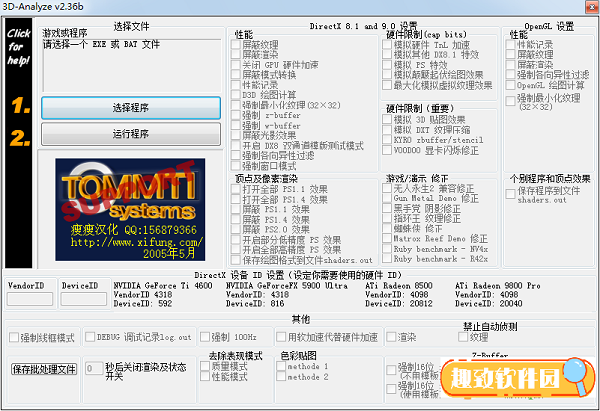The width and height of the screenshot is (600, 411).
Task: Click the game program path text box
Action: (x=130, y=64)
